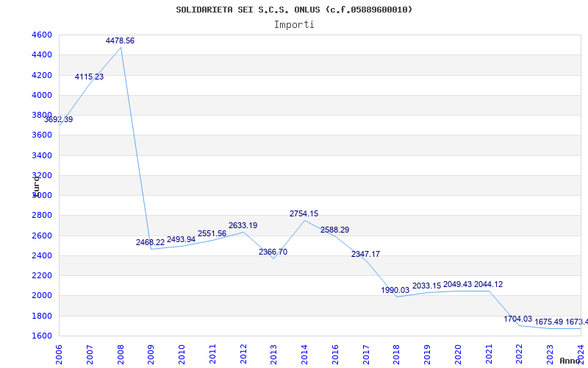Viewport: 588px width, 368px height.
Task: Click the x-axis year 2022
Action: point(520,355)
